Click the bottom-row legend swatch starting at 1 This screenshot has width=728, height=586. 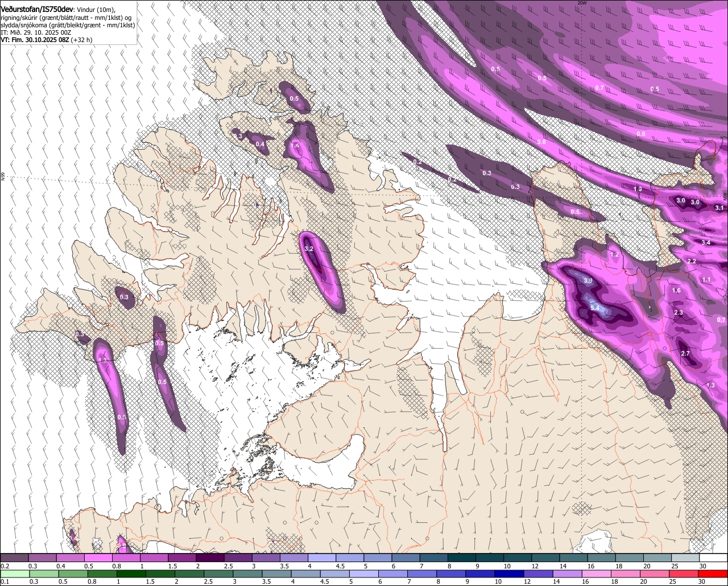pos(131,573)
